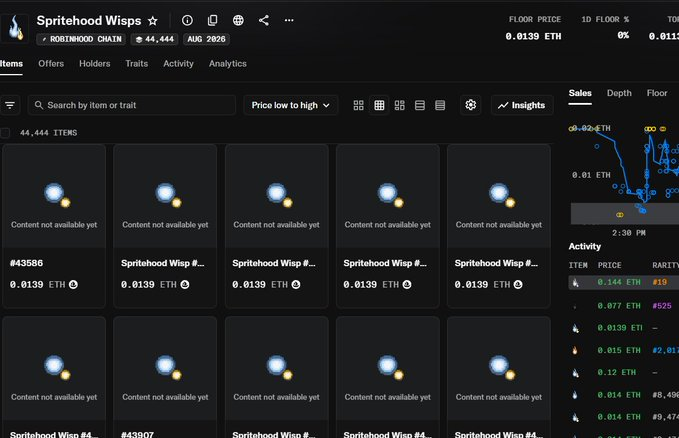Viewport: 679px width, 438px height.
Task: Click marketplace icon beside #43586 price
Action: pyautogui.click(x=73, y=285)
